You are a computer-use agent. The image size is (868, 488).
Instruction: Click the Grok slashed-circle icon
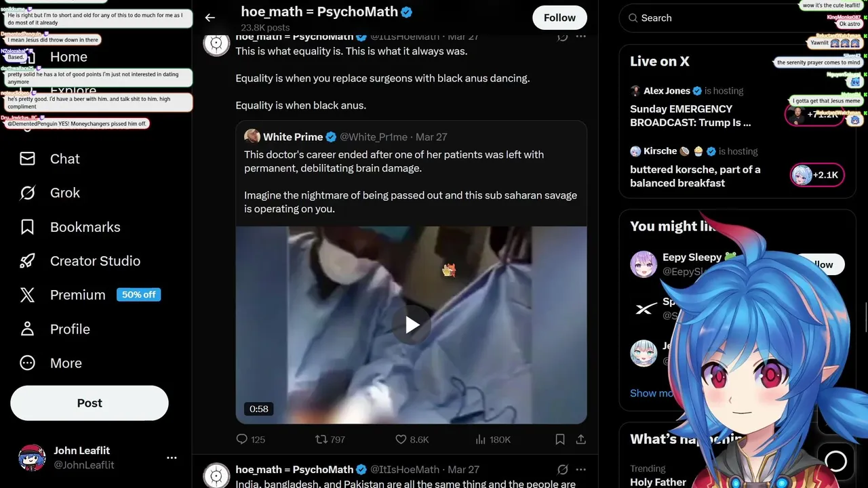[x=27, y=193]
